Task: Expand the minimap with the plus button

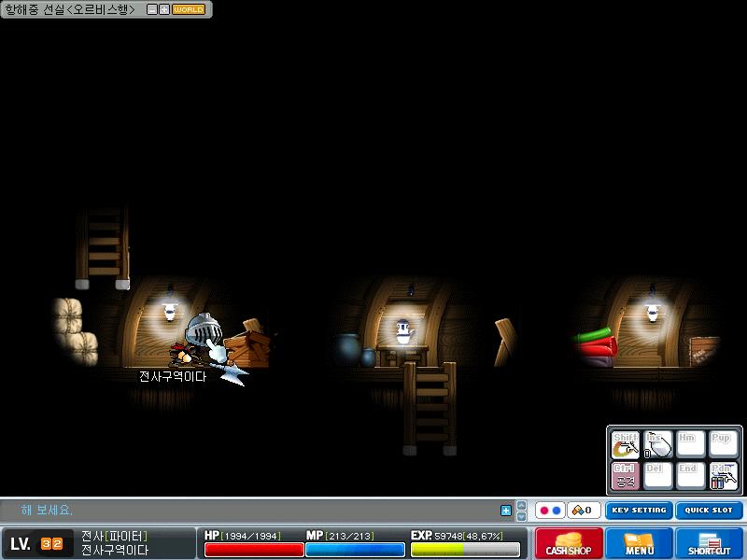Action: tap(164, 9)
